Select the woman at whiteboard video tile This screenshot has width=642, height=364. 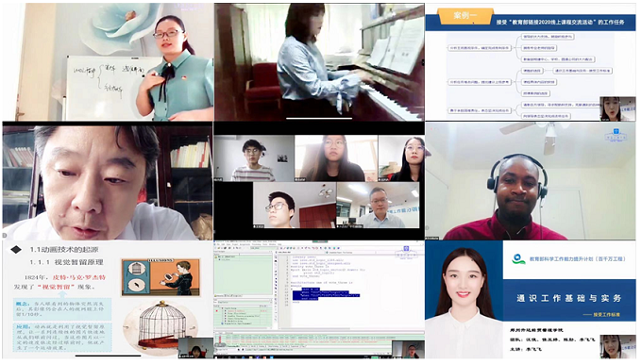click(x=108, y=62)
